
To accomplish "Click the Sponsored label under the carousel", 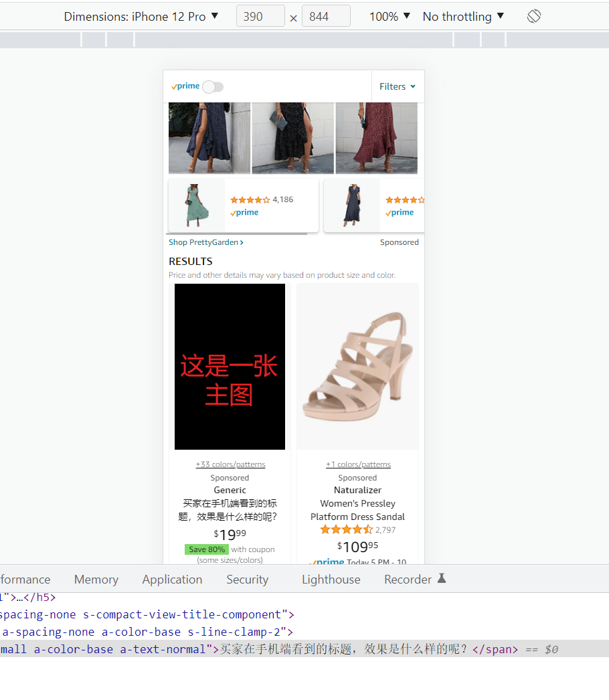I will [399, 242].
